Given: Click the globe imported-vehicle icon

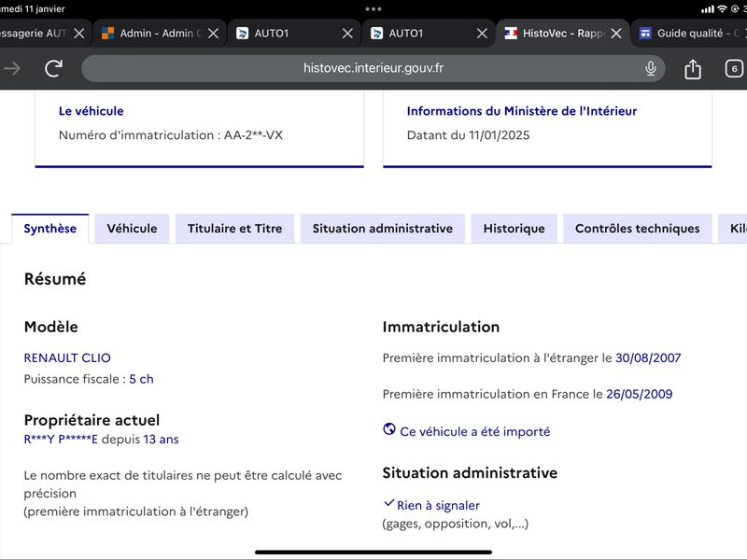Looking at the screenshot, I should pyautogui.click(x=389, y=429).
